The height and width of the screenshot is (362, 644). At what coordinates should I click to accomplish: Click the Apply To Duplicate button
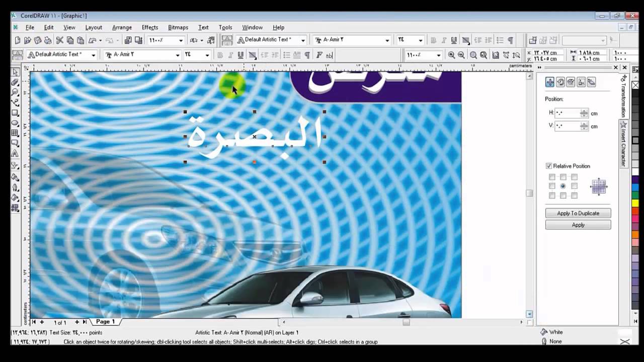[578, 213]
